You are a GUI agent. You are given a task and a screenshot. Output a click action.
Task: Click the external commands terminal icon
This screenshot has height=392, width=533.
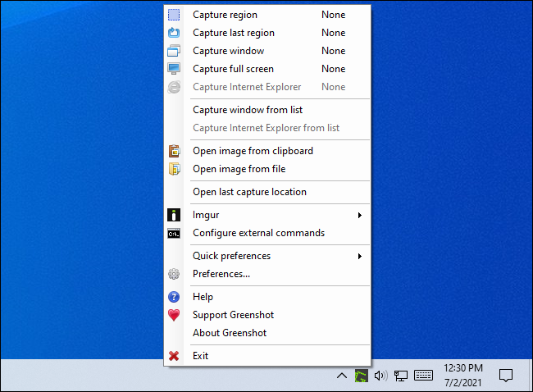(174, 234)
